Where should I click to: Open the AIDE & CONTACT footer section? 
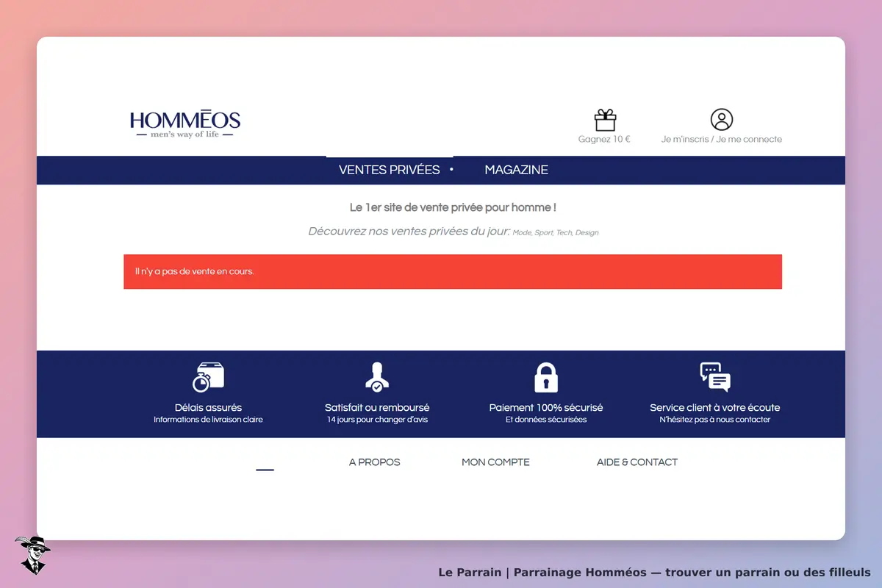pos(637,462)
